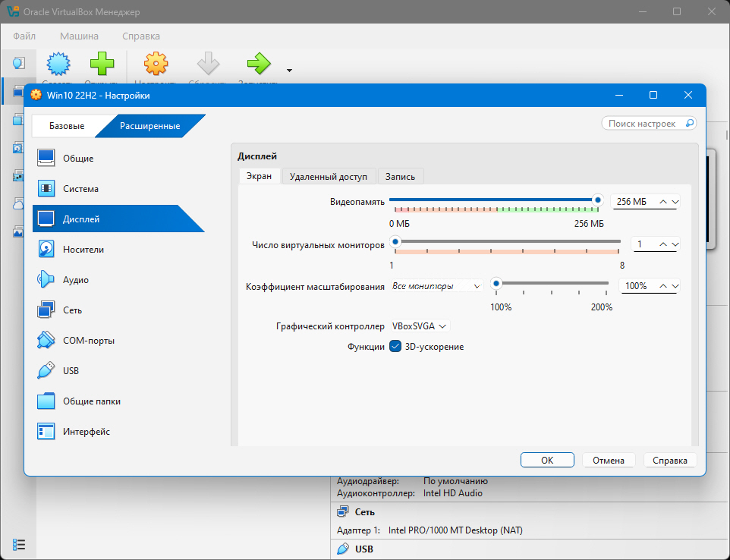Decrease monitor count with down arrow

pos(675,244)
